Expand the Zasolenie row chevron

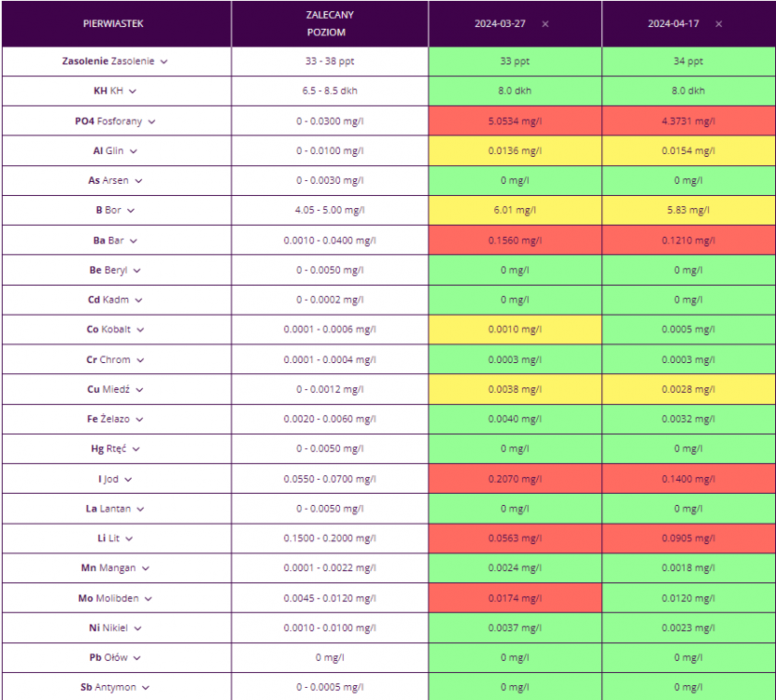click(164, 62)
